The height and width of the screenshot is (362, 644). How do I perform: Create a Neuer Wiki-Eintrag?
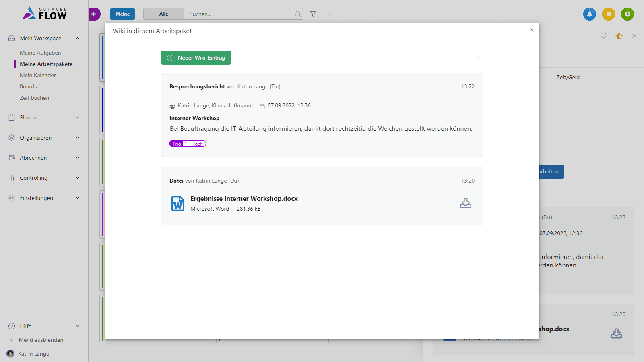pyautogui.click(x=196, y=58)
